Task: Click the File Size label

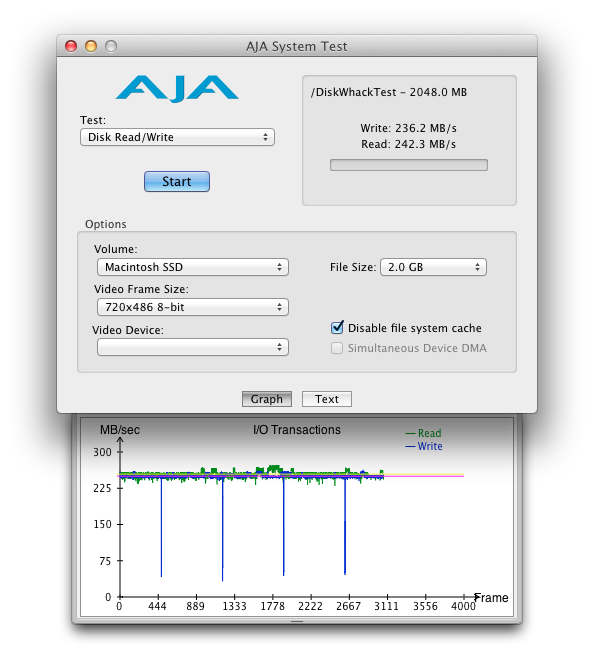Action: pyautogui.click(x=353, y=267)
